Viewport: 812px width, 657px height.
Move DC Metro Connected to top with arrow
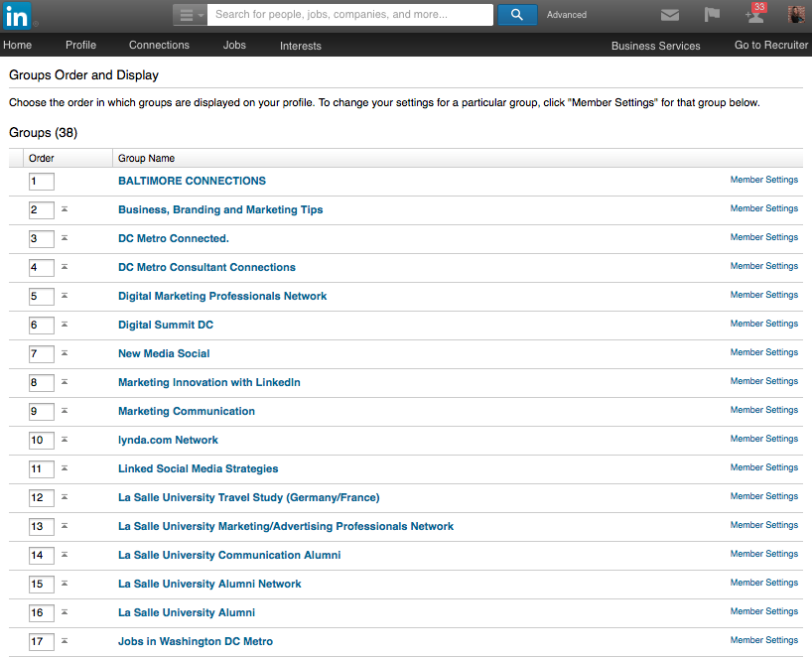(65, 238)
